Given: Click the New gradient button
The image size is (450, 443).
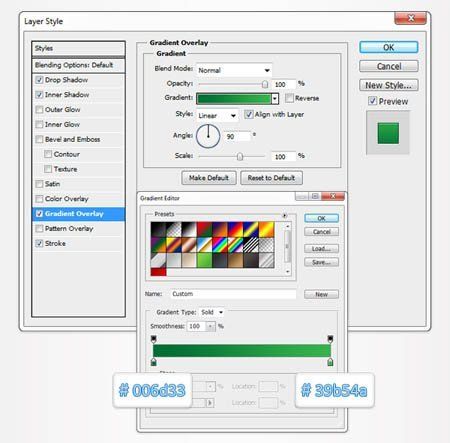Looking at the screenshot, I should 321,294.
